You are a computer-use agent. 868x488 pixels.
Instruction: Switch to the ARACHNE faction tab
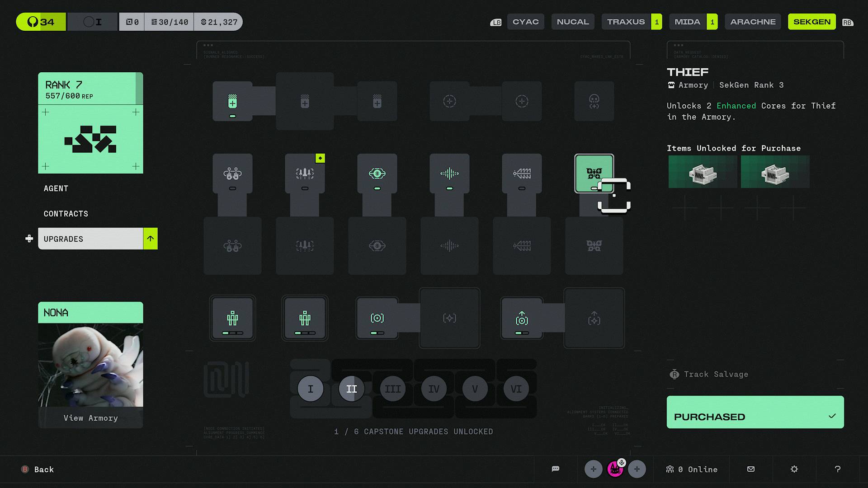coord(753,22)
